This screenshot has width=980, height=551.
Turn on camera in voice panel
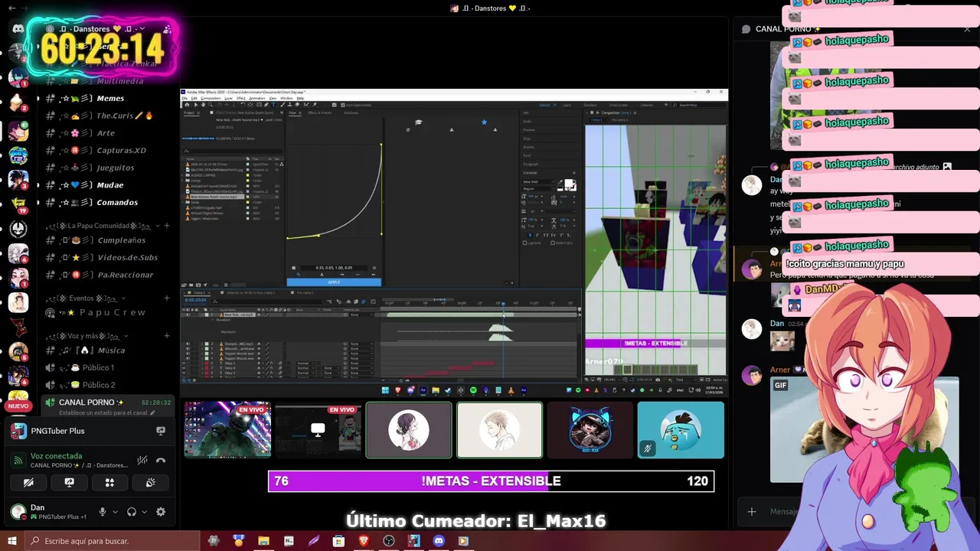(28, 483)
